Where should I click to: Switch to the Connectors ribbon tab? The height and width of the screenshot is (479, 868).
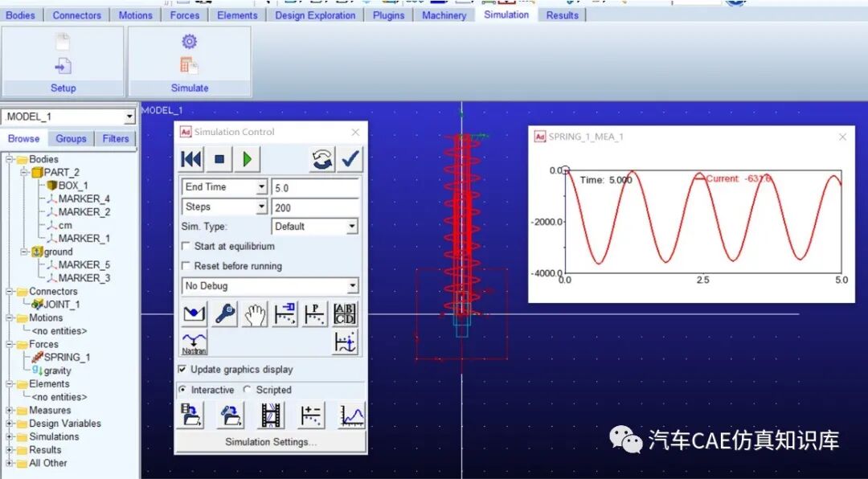(x=77, y=15)
